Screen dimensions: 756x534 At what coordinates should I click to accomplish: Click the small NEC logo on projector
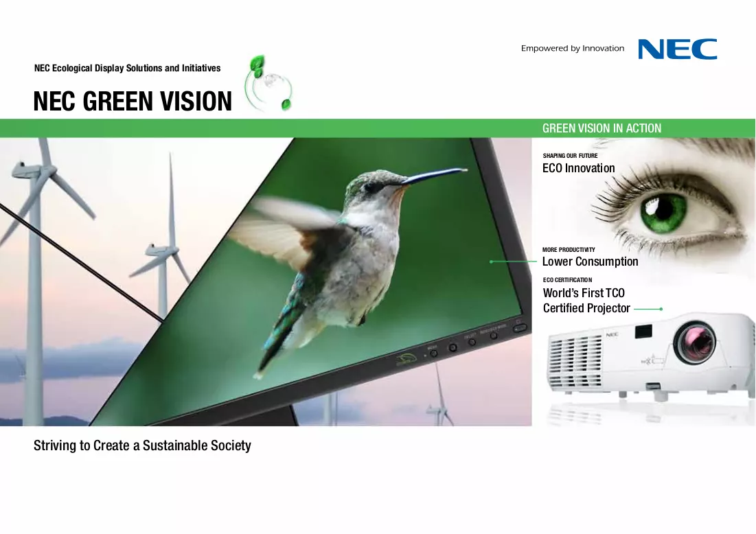tap(612, 334)
